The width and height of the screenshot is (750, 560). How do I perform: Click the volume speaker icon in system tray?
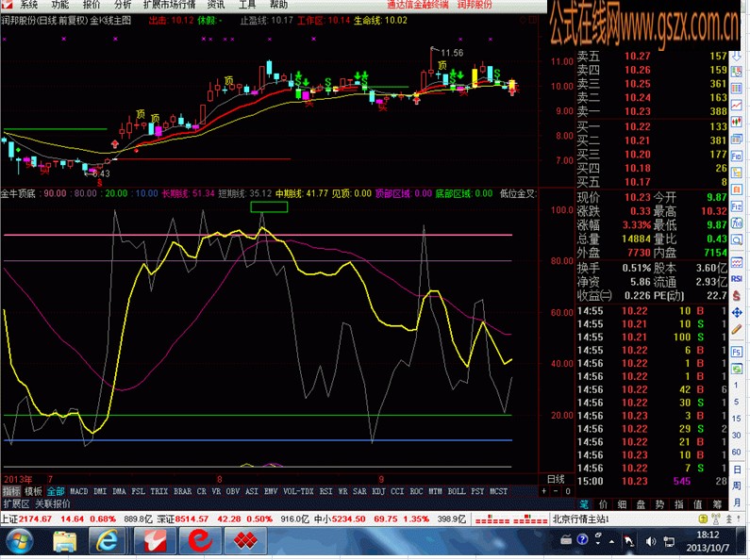click(651, 541)
